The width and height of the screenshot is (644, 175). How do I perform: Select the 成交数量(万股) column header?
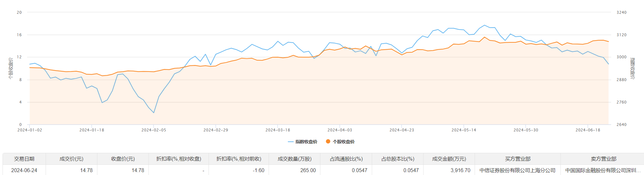(294, 159)
